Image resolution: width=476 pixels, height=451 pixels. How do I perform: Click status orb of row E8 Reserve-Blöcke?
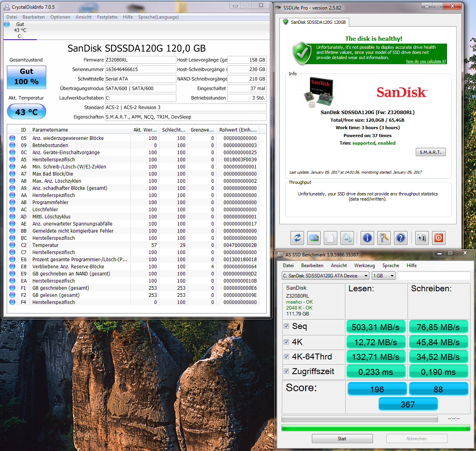pos(12,266)
